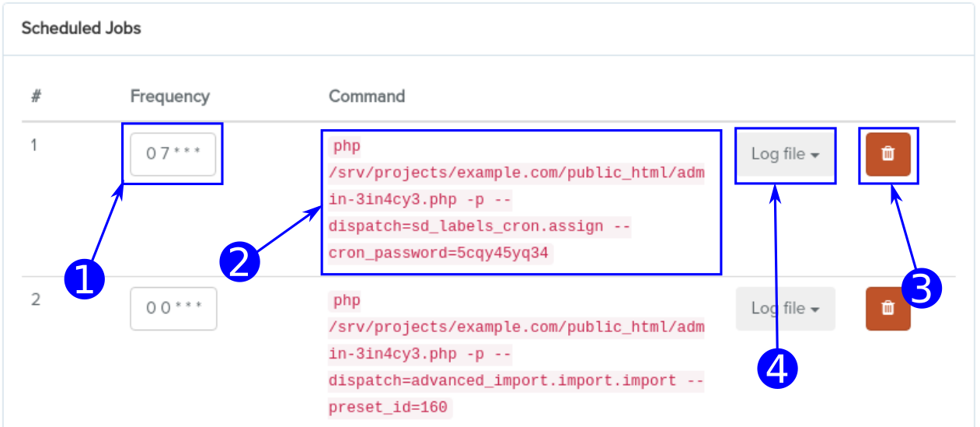Click the Scheduled Jobs panel heading
The image size is (980, 427).
click(x=81, y=29)
